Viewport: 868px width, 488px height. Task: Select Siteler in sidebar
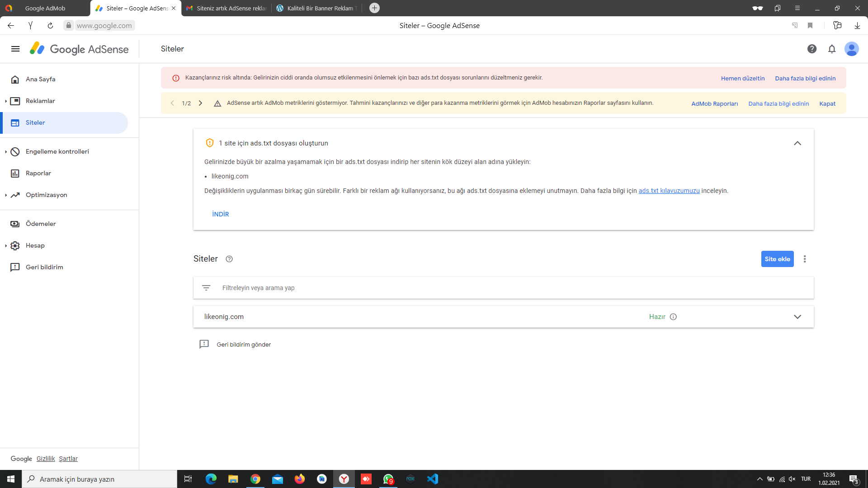coord(65,122)
